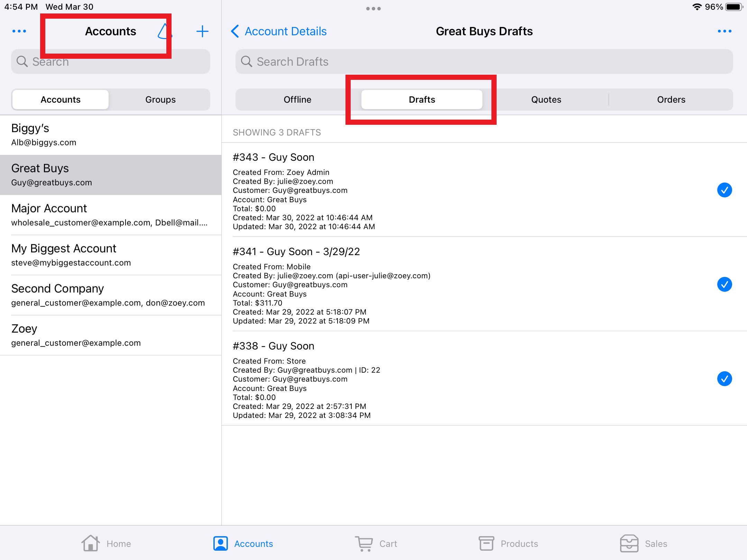Tap the multitasking three dots at top

[x=373, y=9]
